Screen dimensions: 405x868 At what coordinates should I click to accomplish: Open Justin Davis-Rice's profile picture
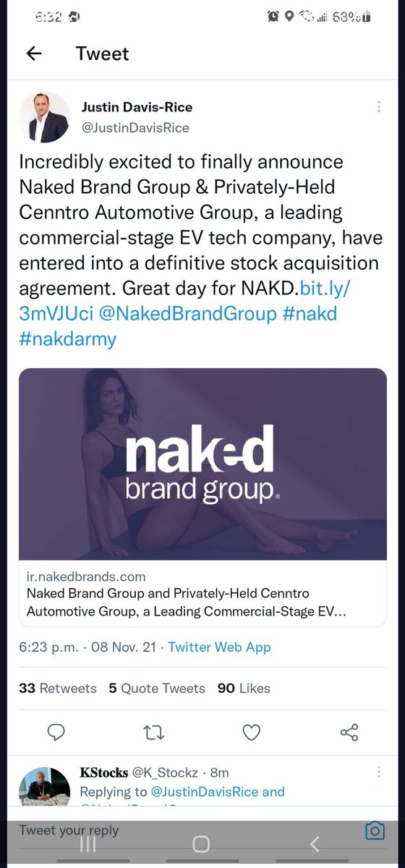[x=43, y=116]
